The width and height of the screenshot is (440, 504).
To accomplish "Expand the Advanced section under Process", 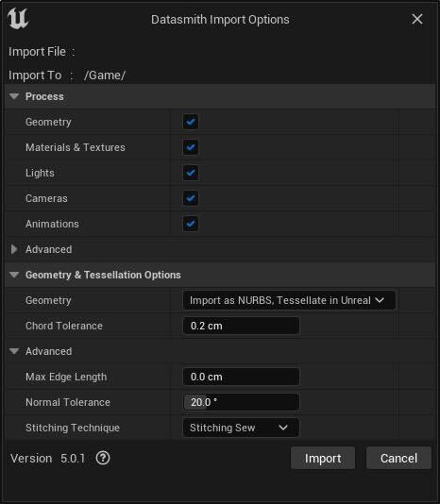I will tap(14, 249).
